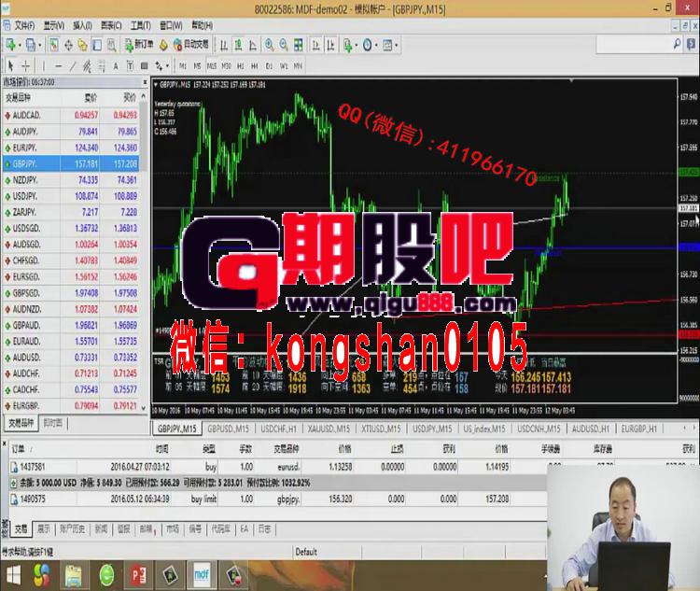Toggle the 自动交易 auto trading button
700x591 pixels.
click(x=191, y=45)
